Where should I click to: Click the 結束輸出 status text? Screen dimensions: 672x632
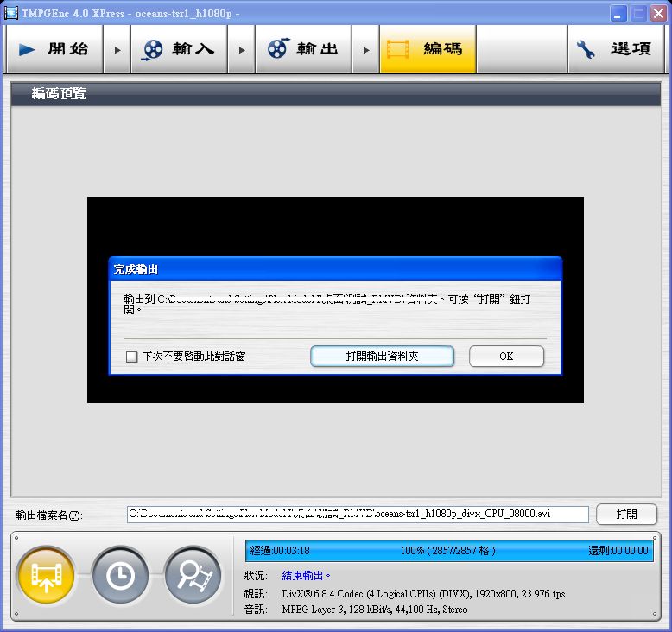coord(306,575)
